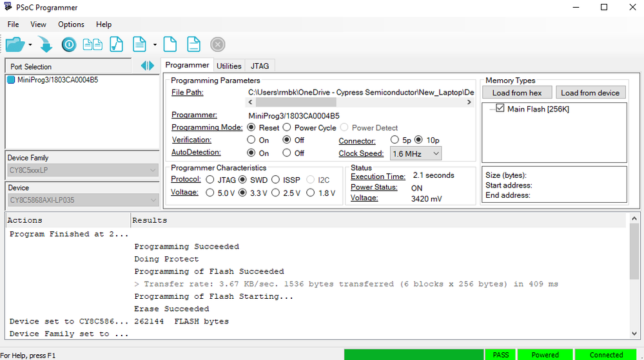Switch to the Programmer tab
The height and width of the screenshot is (360, 644).
(187, 65)
